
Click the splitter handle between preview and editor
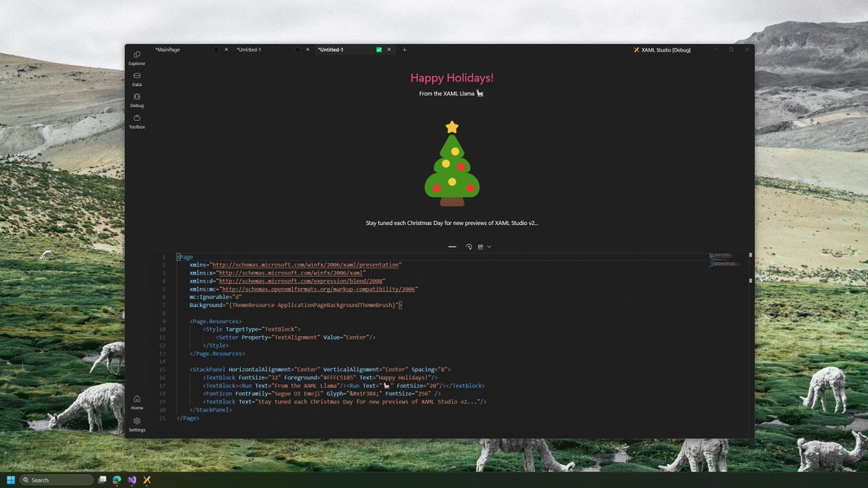452,247
